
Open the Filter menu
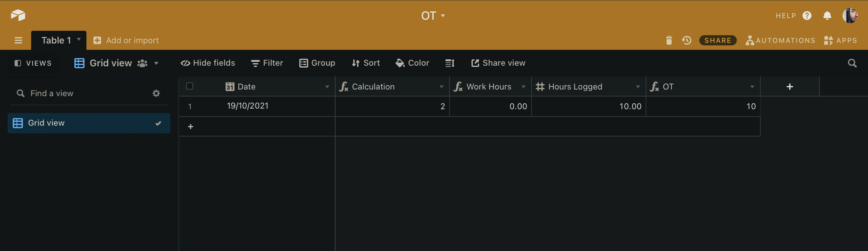pos(267,63)
